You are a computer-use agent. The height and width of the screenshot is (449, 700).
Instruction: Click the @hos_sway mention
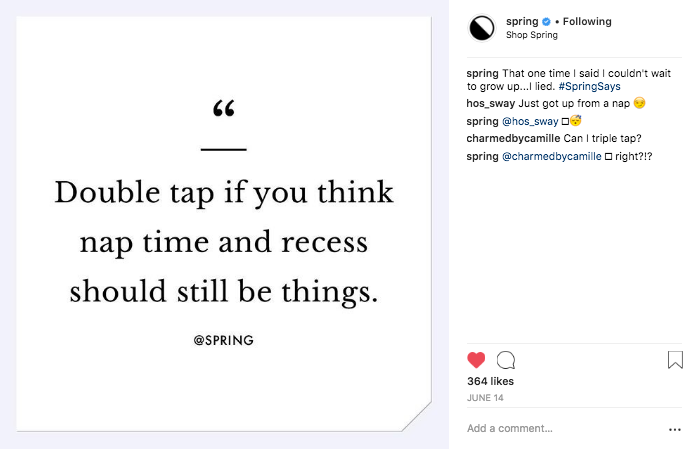(530, 121)
